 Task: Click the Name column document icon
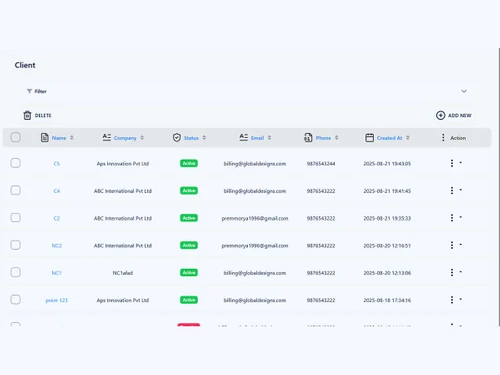coord(44,137)
